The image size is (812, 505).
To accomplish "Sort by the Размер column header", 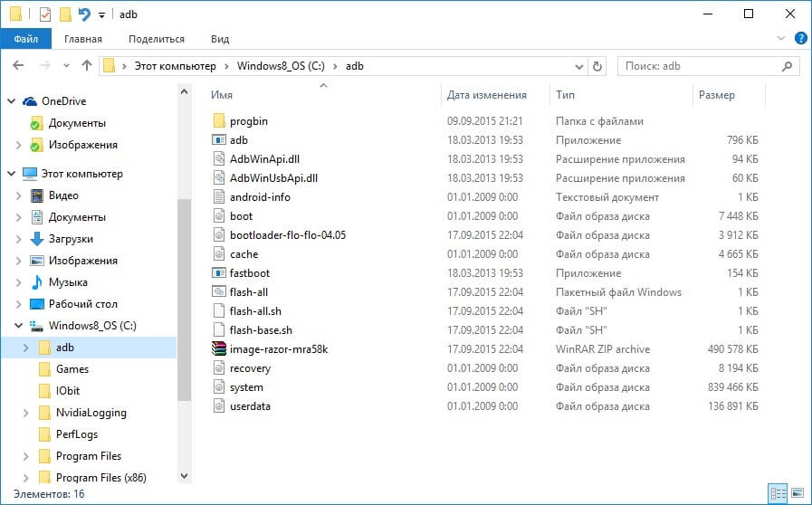I will tap(717, 95).
